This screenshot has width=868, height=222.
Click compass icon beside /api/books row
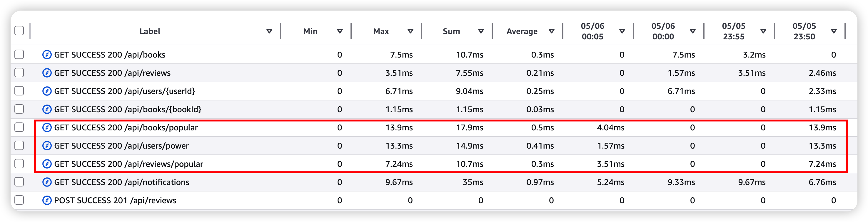(x=47, y=55)
